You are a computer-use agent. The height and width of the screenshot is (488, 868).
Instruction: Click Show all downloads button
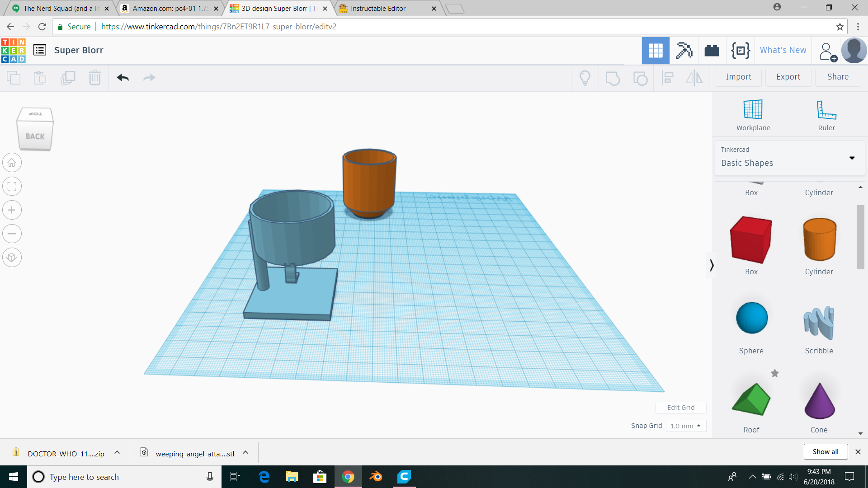[x=826, y=452]
